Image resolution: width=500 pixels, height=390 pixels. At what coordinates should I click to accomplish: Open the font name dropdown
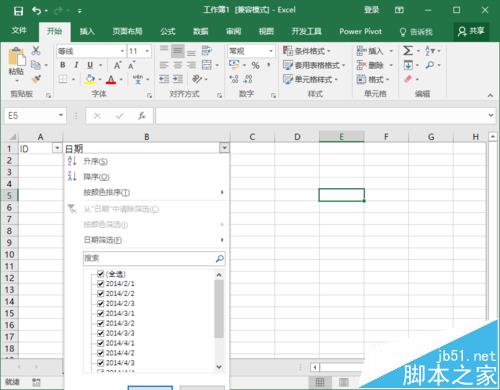[122, 51]
